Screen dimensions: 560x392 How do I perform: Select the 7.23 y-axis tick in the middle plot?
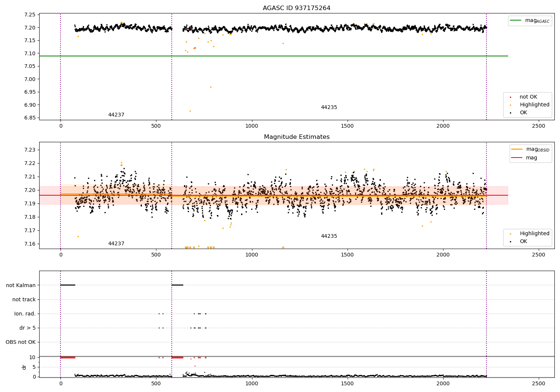29,150
